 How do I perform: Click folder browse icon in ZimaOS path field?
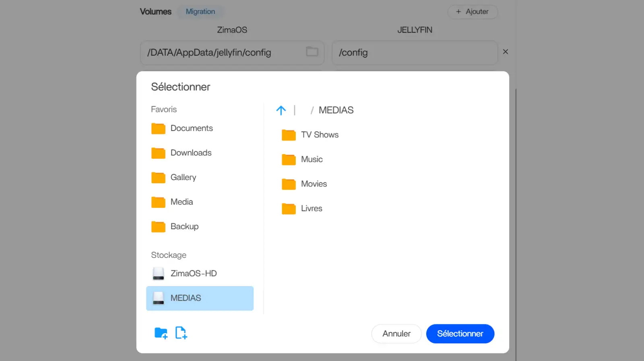[312, 52]
